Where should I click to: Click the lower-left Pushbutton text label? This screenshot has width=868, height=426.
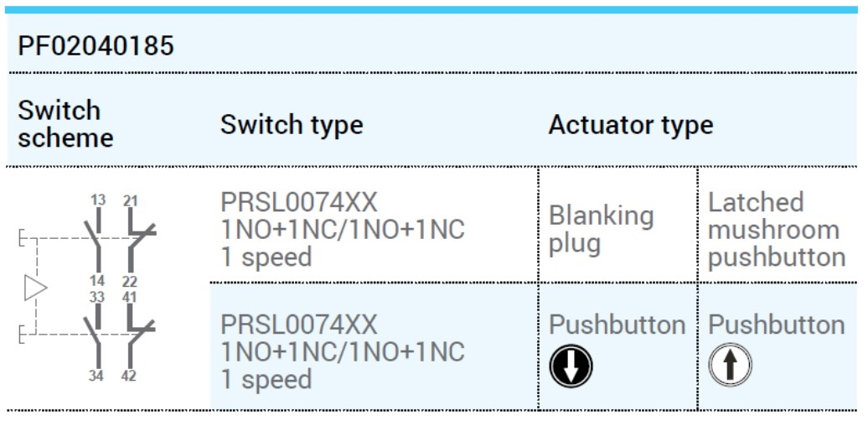[617, 325]
